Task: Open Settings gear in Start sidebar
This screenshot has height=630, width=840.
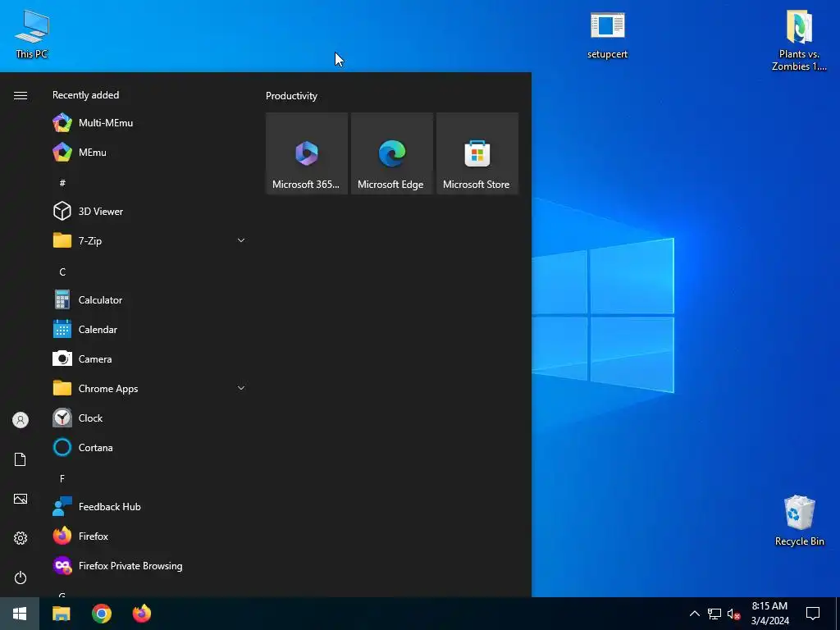Action: click(21, 538)
